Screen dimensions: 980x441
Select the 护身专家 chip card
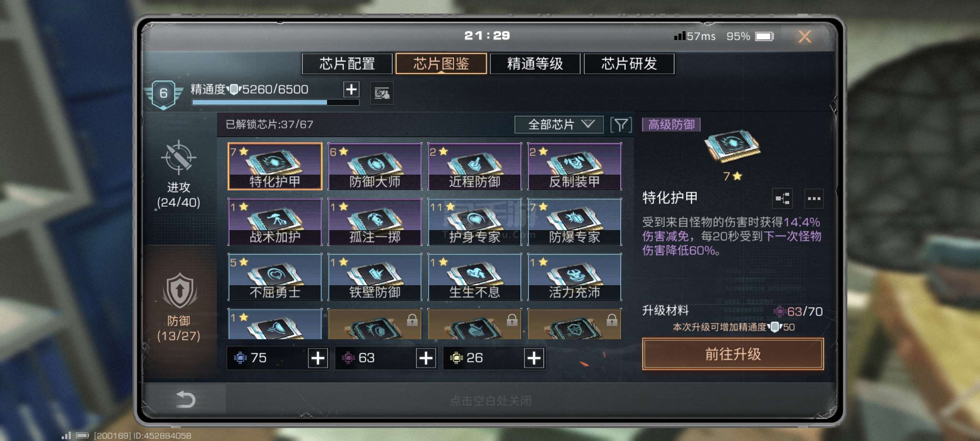pos(475,222)
